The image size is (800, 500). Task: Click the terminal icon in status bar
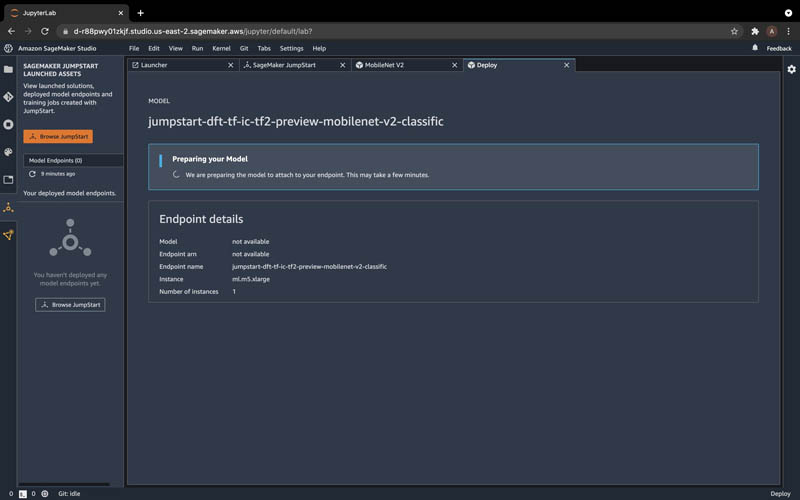pyautogui.click(x=23, y=494)
